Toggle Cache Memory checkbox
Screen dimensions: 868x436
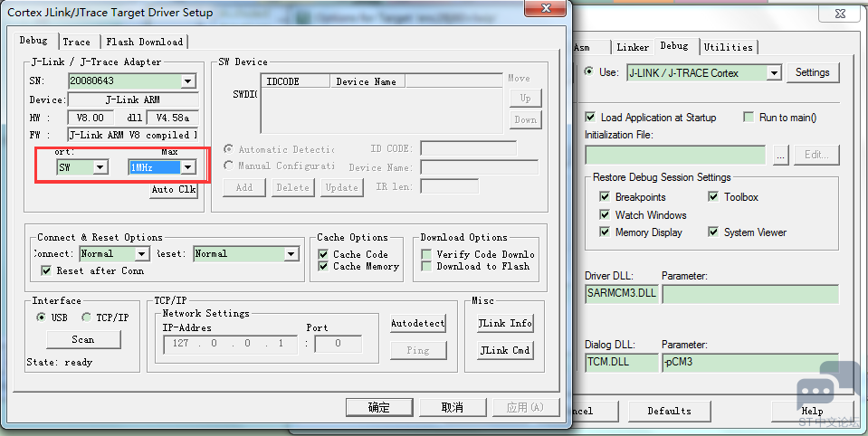point(324,266)
